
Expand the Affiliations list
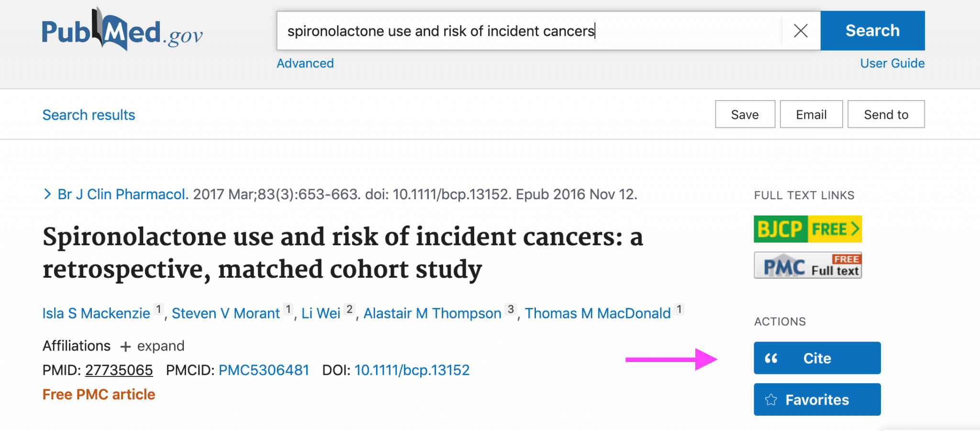(x=152, y=346)
